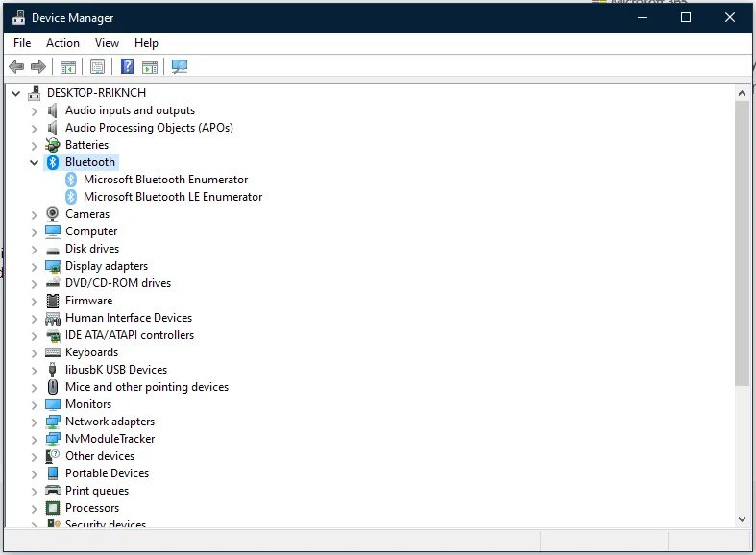Select the Processors label
The image size is (756, 555).
coord(92,508)
